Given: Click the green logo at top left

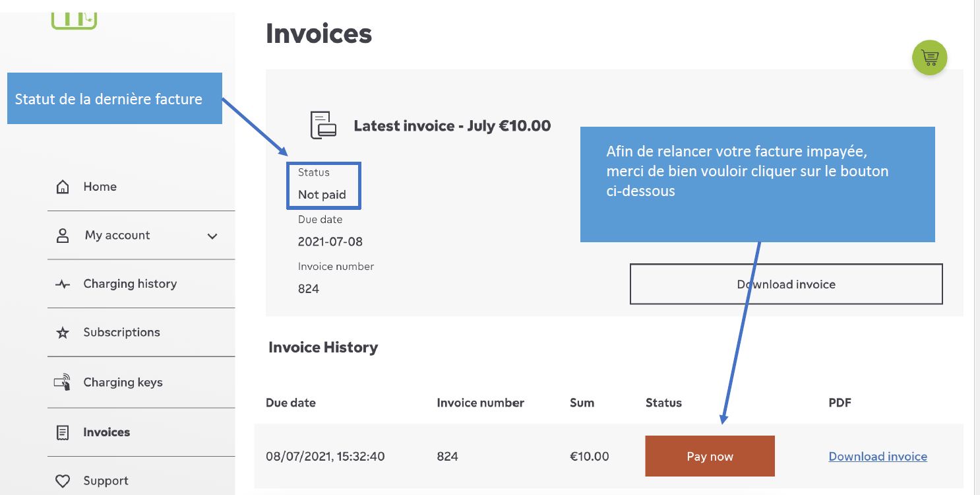Looking at the screenshot, I should pyautogui.click(x=74, y=20).
